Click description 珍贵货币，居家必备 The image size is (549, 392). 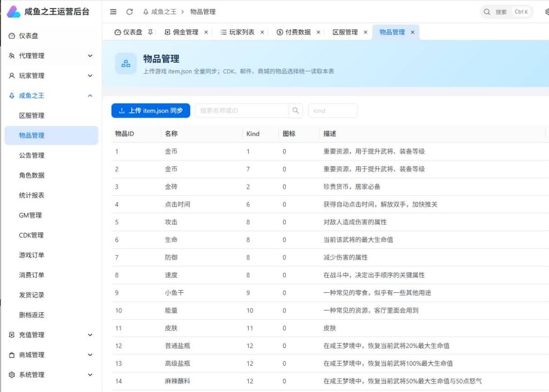(x=352, y=187)
